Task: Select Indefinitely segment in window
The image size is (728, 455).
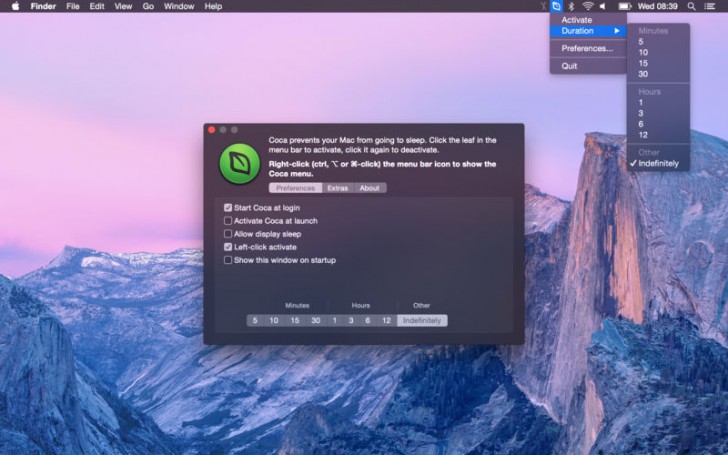Action: tap(422, 320)
